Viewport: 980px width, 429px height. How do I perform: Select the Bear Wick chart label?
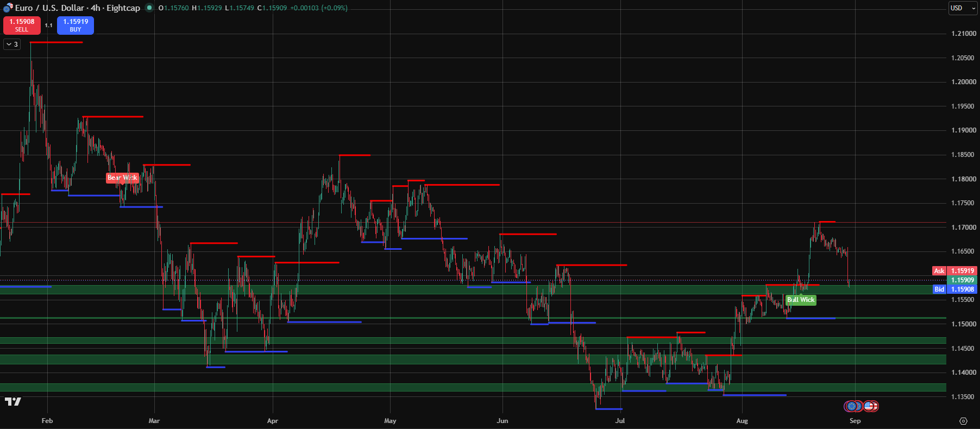(x=122, y=178)
